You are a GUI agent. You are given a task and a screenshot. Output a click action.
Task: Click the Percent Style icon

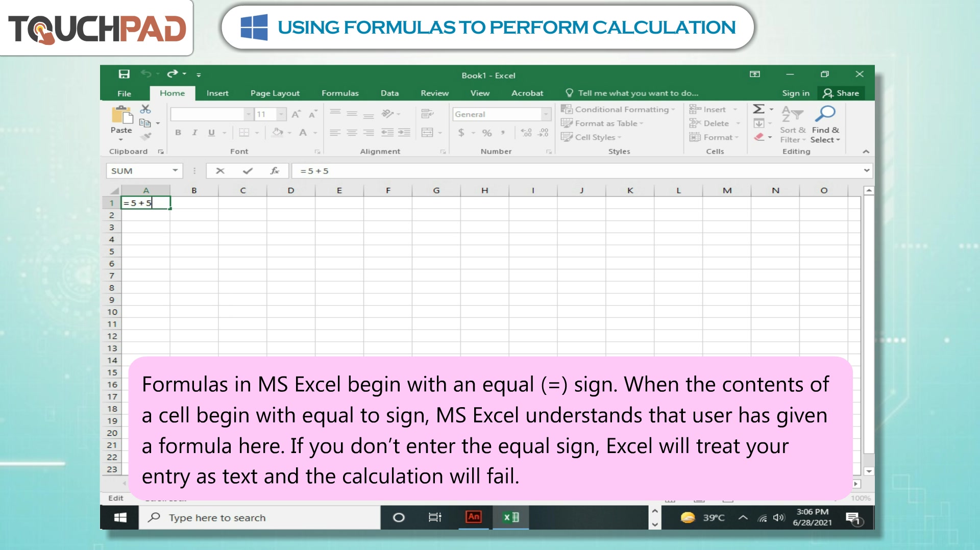[x=487, y=133]
